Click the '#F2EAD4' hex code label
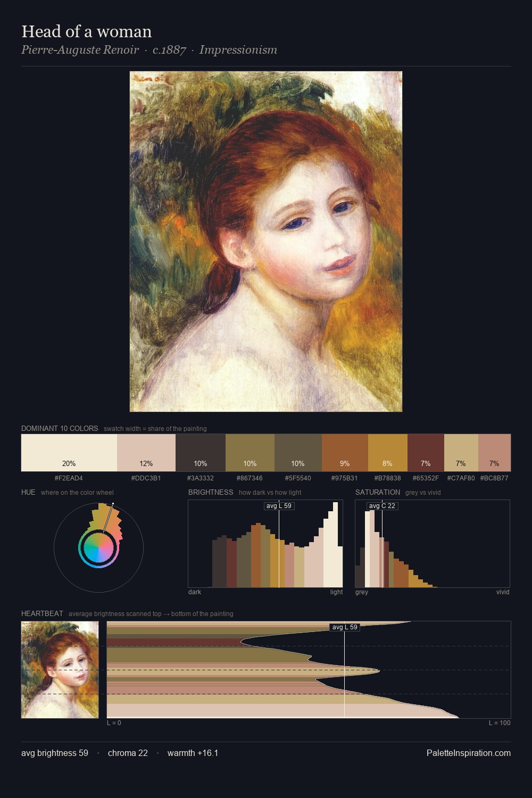Image resolution: width=532 pixels, height=798 pixels. (x=69, y=478)
